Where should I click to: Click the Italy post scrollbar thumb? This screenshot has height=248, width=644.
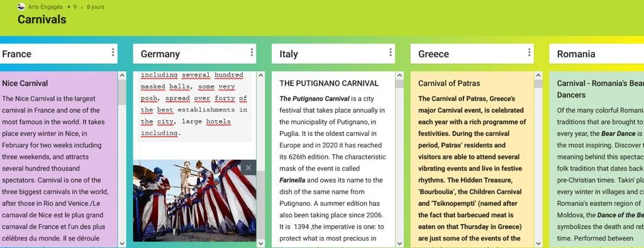399,84
